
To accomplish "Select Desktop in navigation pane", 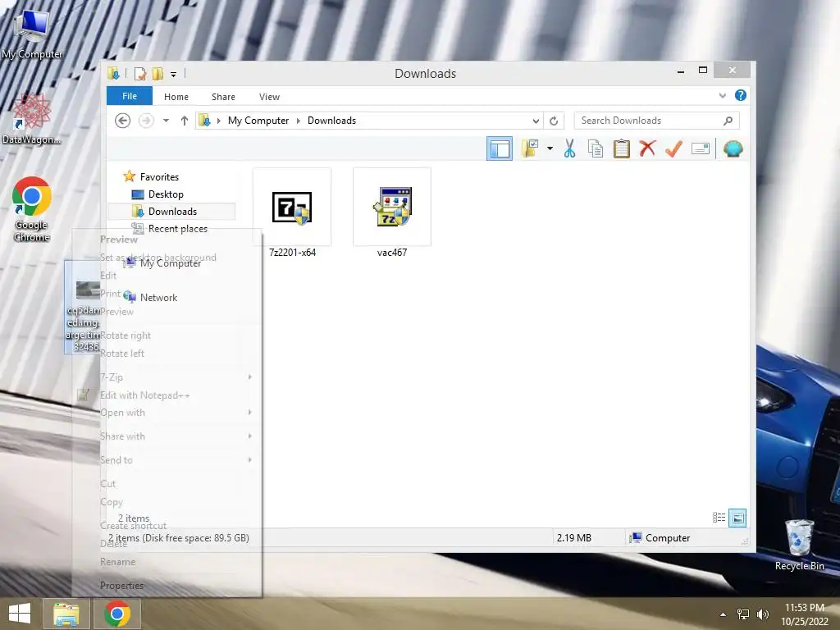I will pos(157,194).
